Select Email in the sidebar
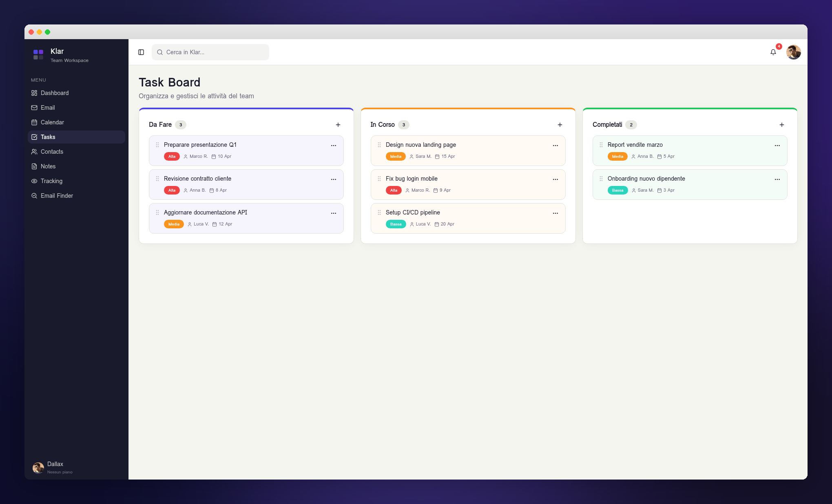The width and height of the screenshot is (832, 504). click(48, 108)
